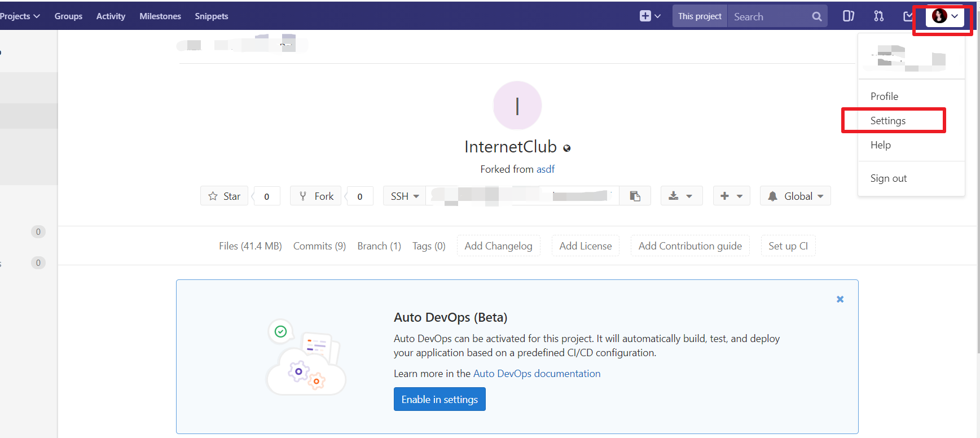Screen dimensions: 980x438
Task: Click the public visibility globe icon
Action: pyautogui.click(x=567, y=148)
